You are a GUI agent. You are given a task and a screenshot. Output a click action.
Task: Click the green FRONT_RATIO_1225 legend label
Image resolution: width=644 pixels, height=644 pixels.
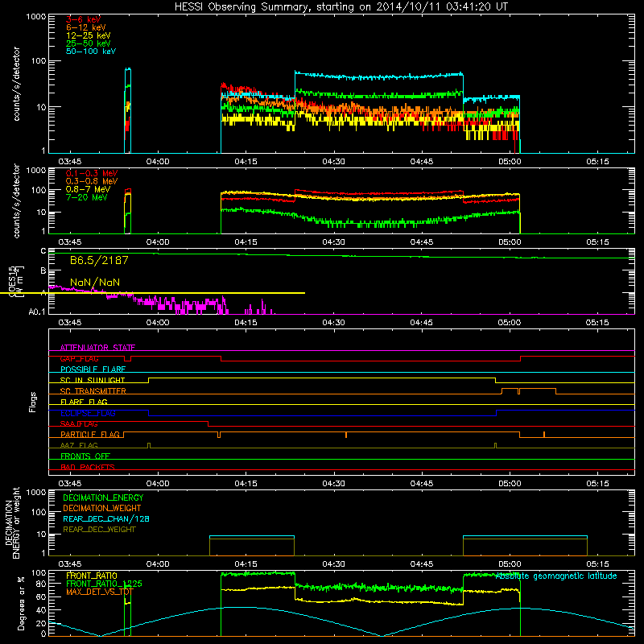pos(104,584)
